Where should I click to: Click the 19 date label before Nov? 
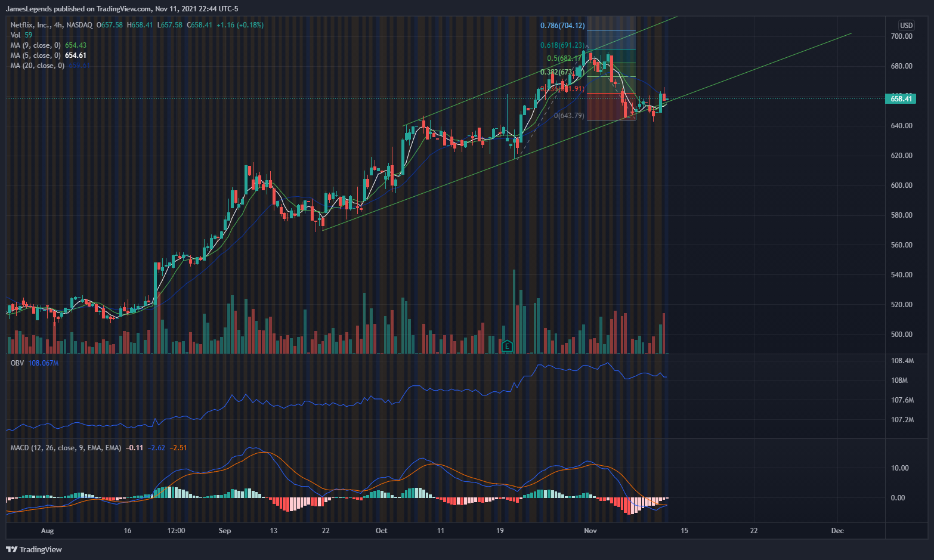pos(500,531)
